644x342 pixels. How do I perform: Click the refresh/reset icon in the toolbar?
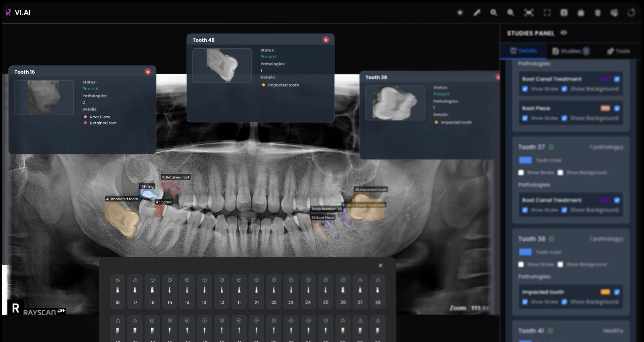click(631, 12)
